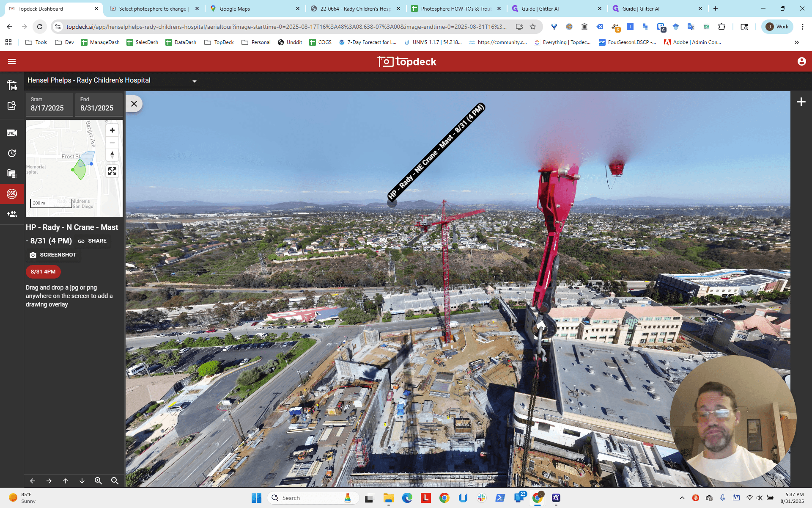Close the photosphere side panel
The height and width of the screenshot is (508, 812).
click(134, 104)
